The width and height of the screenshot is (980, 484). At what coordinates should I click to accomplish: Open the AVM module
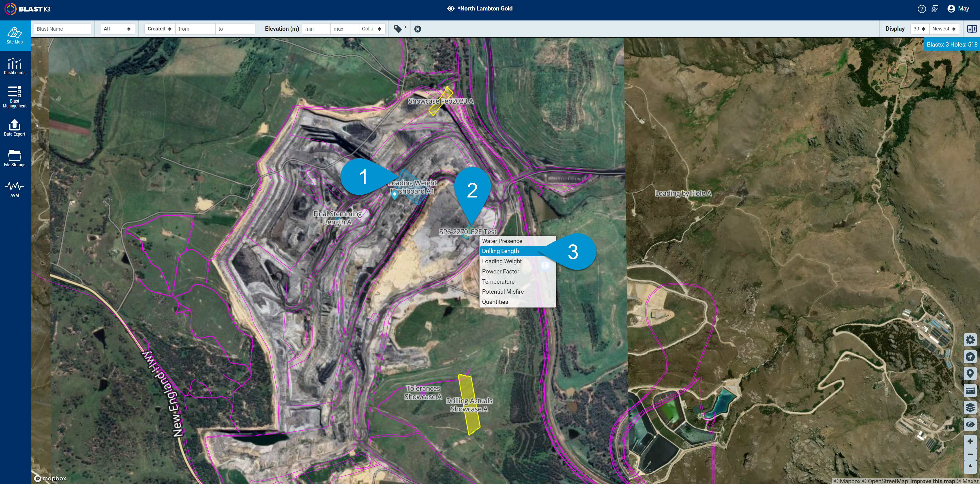(x=15, y=189)
